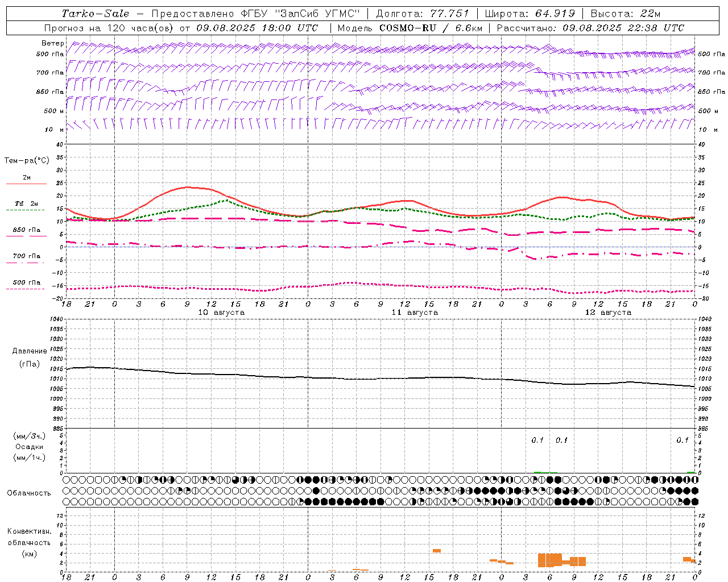Click the "Прогноз на 120 часа(ов)" forecast text
This screenshot has height=582, width=728.
(x=109, y=28)
